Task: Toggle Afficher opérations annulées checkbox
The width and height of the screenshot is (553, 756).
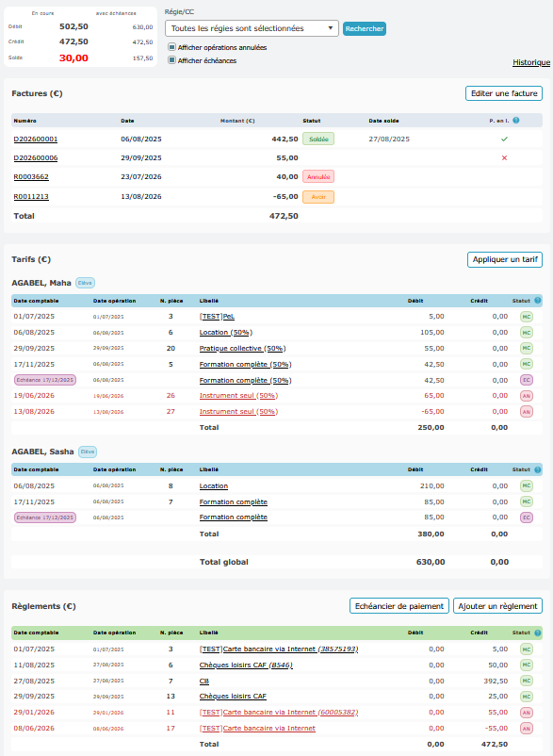Action: click(x=171, y=47)
